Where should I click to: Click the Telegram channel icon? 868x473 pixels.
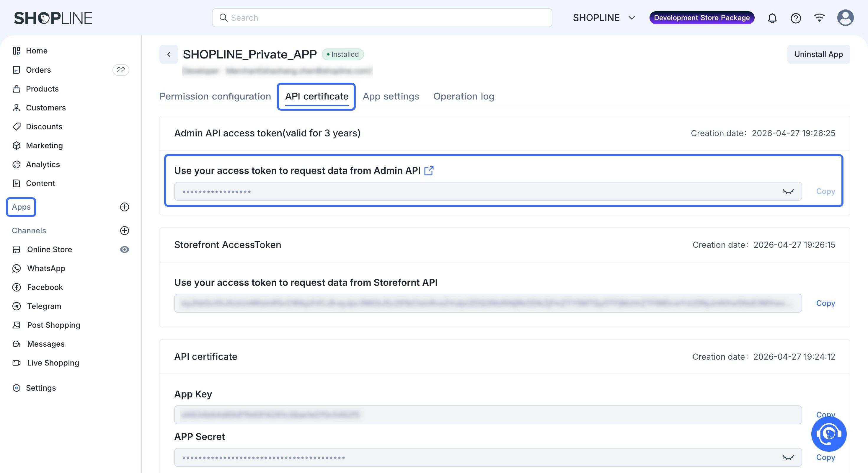pos(17,306)
